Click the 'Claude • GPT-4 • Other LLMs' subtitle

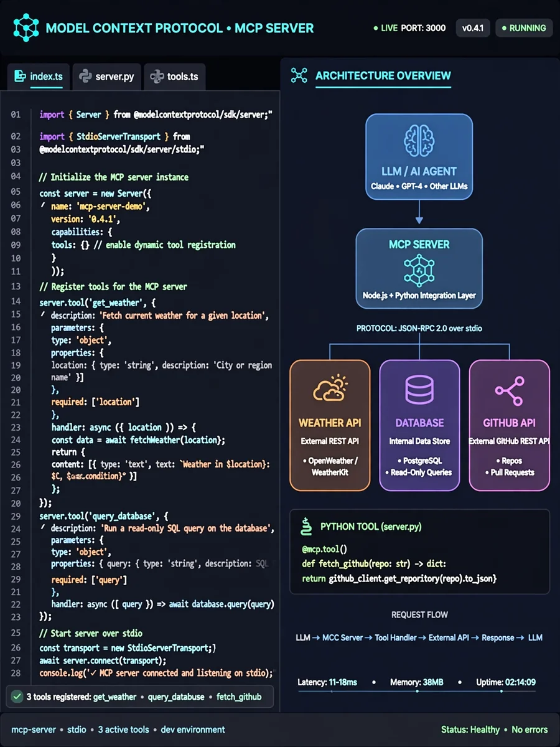pos(419,186)
